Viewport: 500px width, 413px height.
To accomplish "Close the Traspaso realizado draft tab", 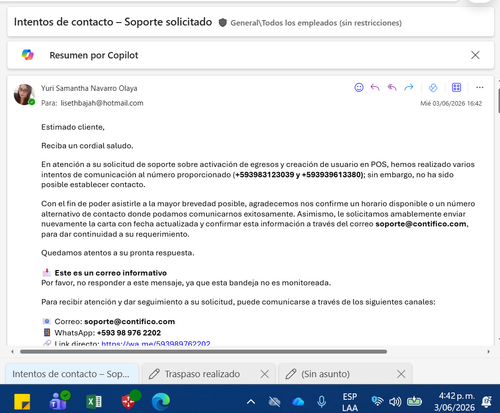I will click(x=265, y=374).
